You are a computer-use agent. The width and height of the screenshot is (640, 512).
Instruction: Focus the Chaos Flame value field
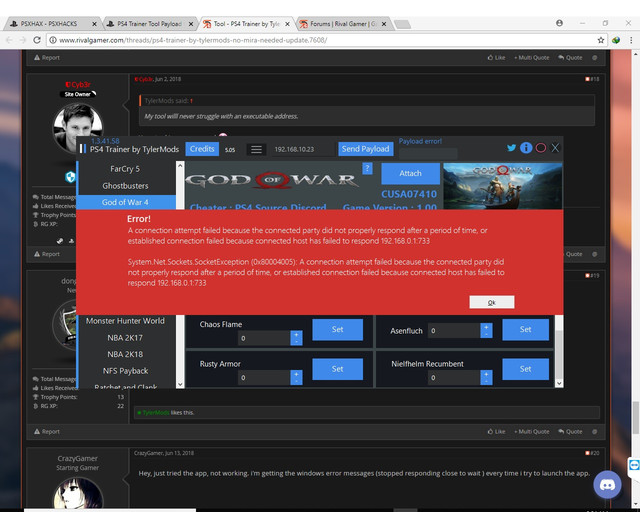264,338
